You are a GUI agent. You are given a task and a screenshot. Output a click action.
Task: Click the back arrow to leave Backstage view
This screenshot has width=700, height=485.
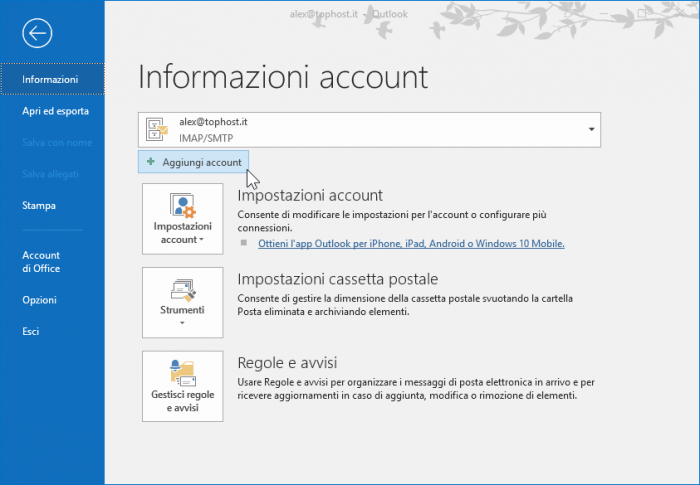click(x=37, y=33)
